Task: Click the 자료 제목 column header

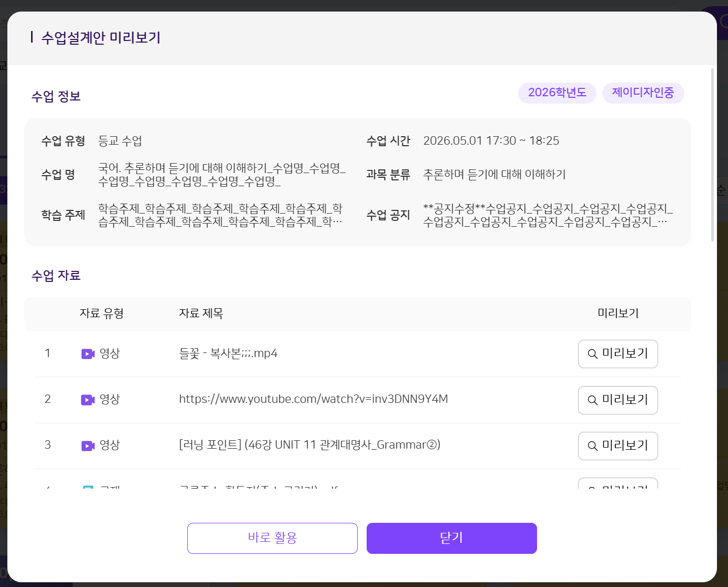Action: (201, 313)
